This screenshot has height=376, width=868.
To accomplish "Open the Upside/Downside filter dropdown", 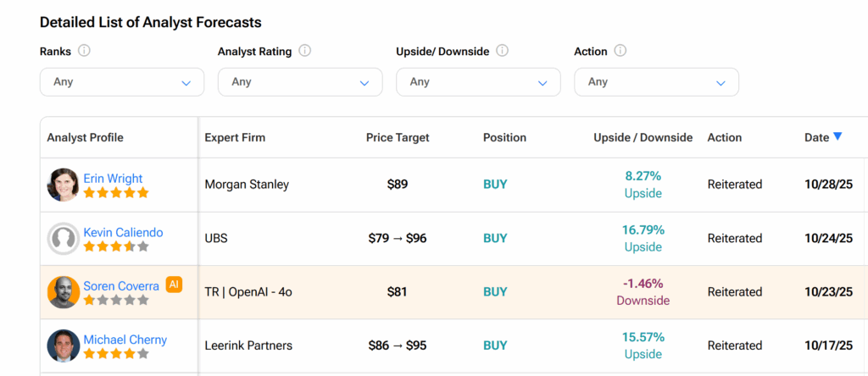I will [x=478, y=82].
